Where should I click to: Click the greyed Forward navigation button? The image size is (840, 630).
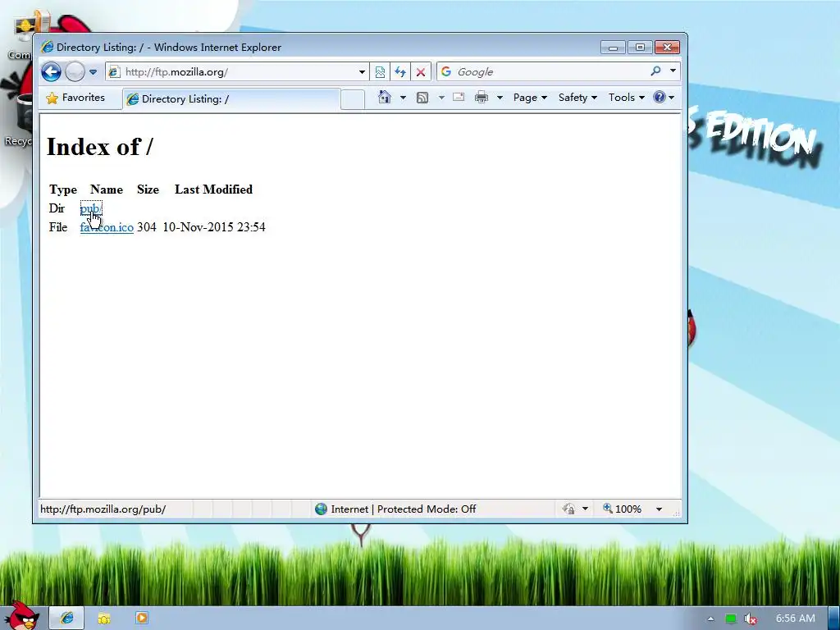75,72
